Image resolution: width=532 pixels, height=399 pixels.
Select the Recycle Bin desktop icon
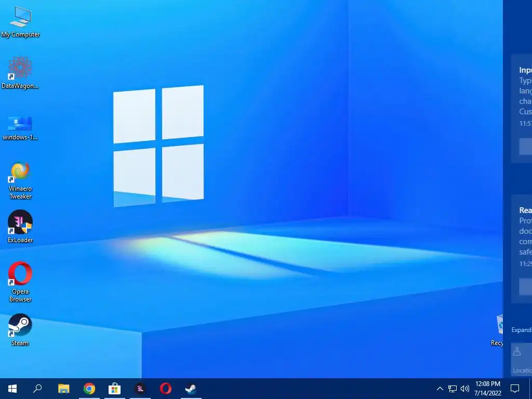497,330
